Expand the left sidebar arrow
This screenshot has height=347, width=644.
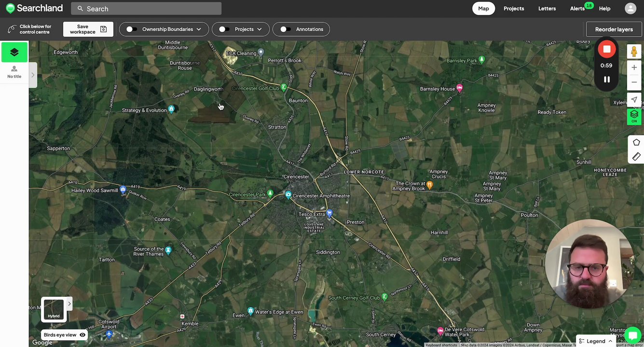pyautogui.click(x=33, y=75)
